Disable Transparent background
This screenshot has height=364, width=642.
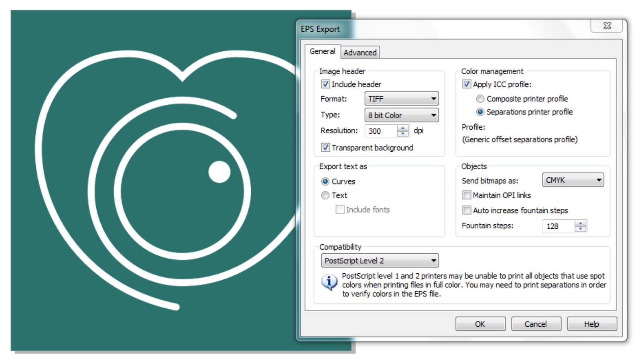(325, 148)
